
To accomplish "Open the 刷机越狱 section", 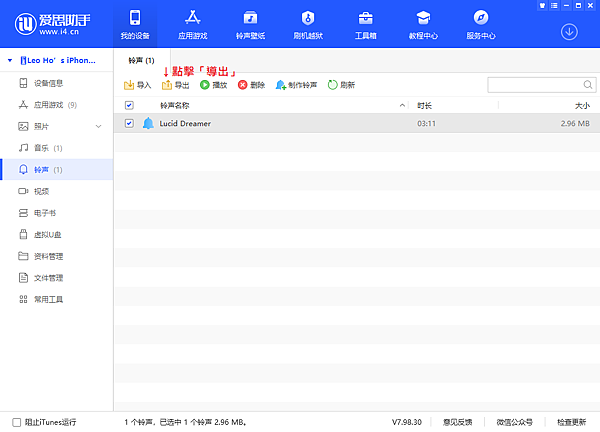I will pyautogui.click(x=308, y=25).
